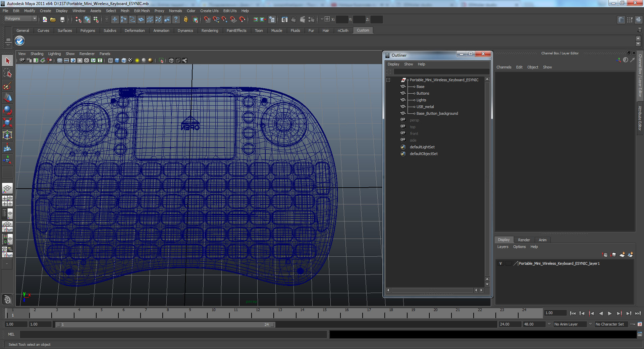
Task: Select the Universal Manipulator tool
Action: 7,135
